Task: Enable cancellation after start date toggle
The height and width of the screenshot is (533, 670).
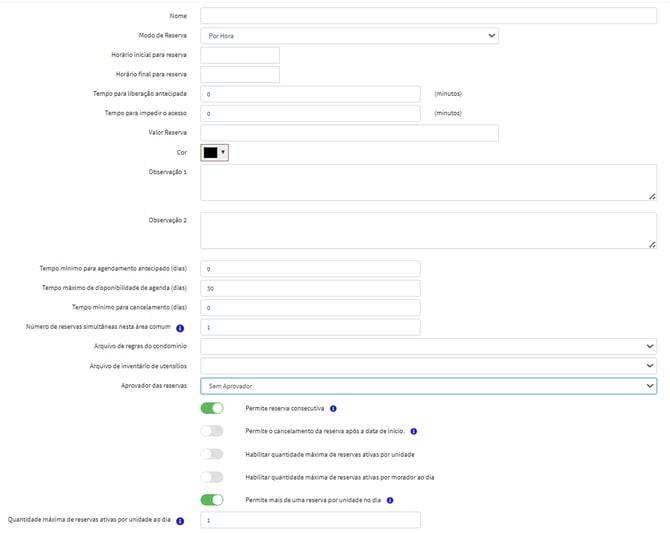Action: pyautogui.click(x=212, y=432)
